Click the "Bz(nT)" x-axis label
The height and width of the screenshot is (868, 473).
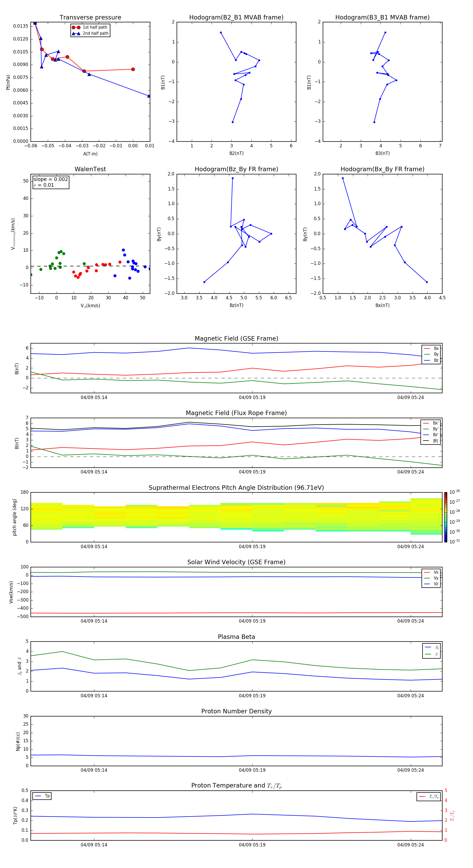point(236,305)
